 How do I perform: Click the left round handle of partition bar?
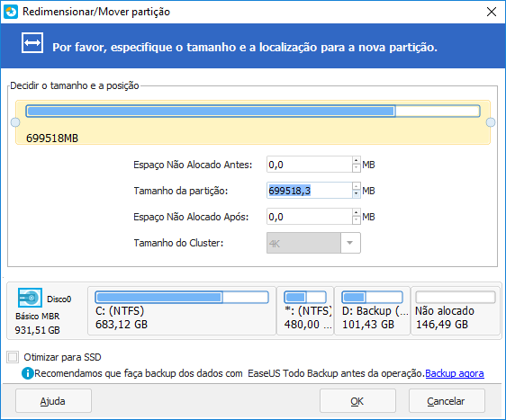tap(15, 122)
